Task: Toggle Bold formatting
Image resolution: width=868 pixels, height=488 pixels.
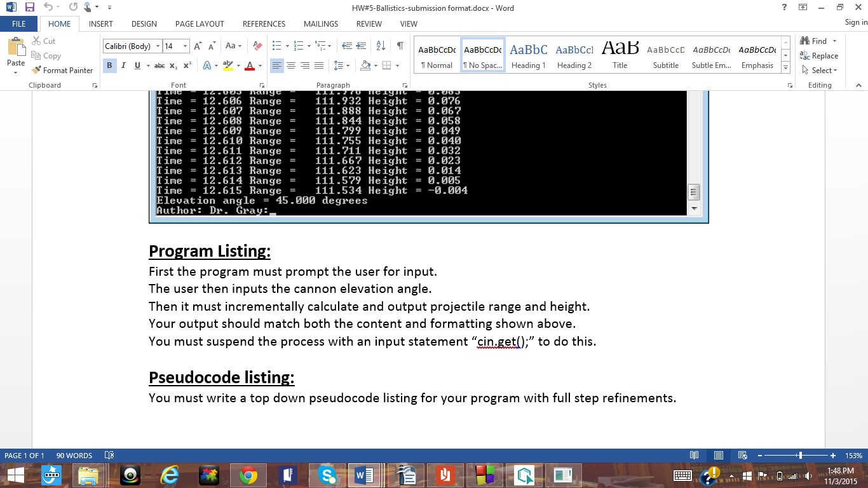Action: click(109, 65)
